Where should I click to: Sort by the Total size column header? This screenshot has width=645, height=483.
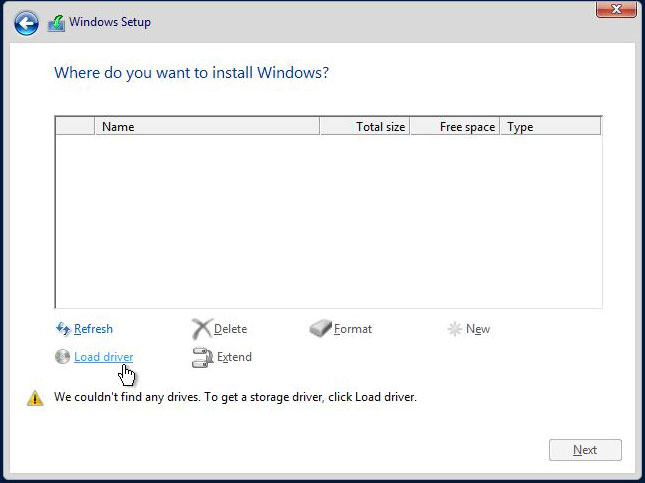364,127
